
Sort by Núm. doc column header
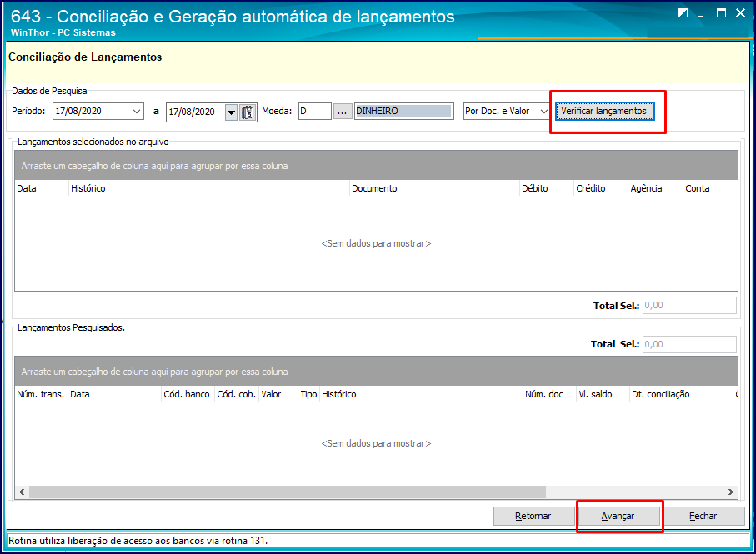click(549, 394)
